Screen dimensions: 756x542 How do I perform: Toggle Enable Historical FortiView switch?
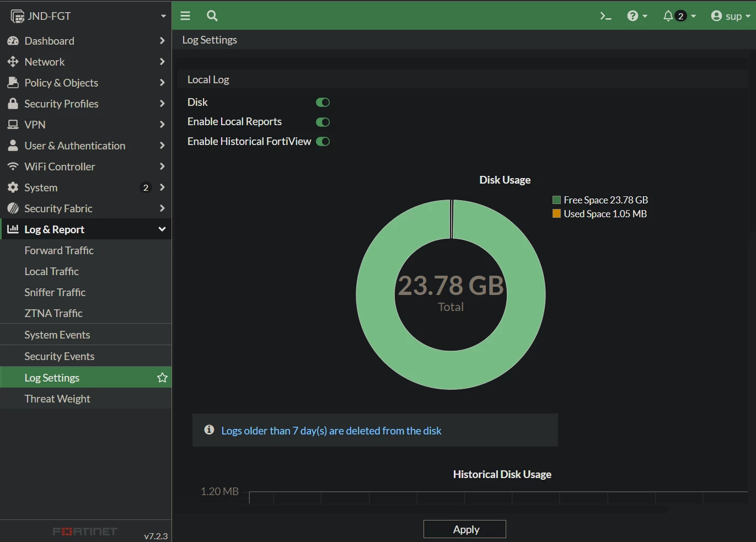click(x=323, y=142)
